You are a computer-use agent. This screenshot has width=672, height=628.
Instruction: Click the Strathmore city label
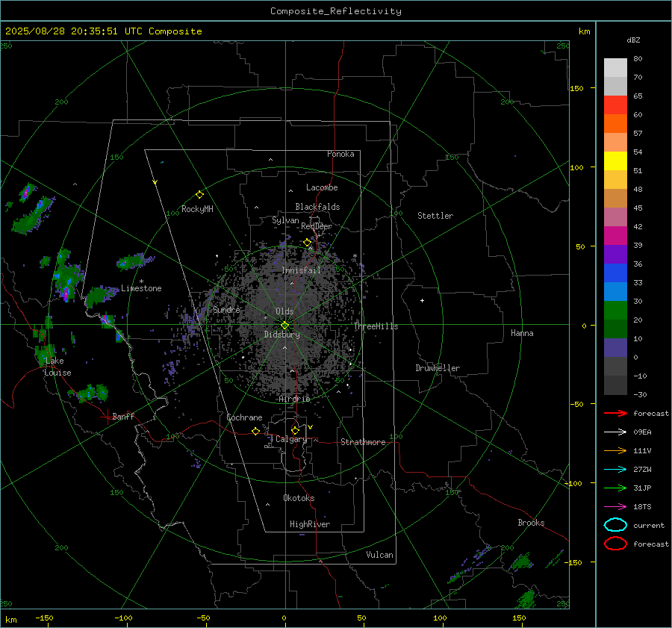click(x=363, y=442)
